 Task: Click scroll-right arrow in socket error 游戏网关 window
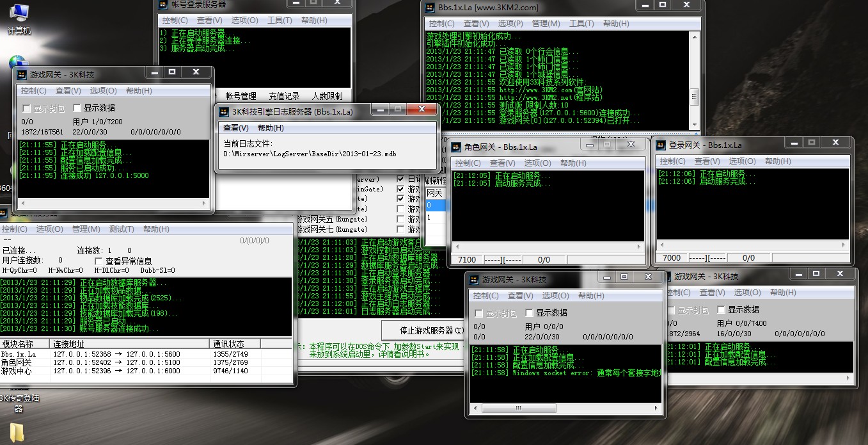(x=656, y=408)
